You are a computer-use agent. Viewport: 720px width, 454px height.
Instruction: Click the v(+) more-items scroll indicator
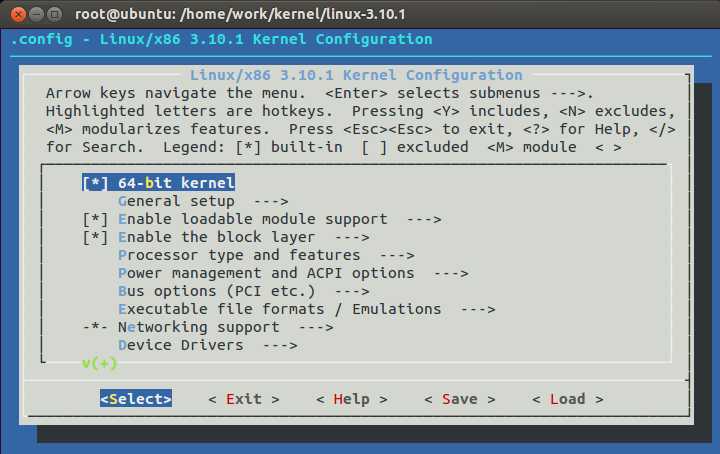click(x=100, y=363)
